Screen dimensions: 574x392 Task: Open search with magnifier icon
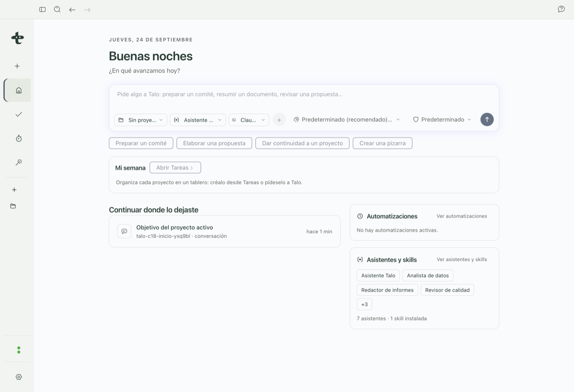(57, 9)
